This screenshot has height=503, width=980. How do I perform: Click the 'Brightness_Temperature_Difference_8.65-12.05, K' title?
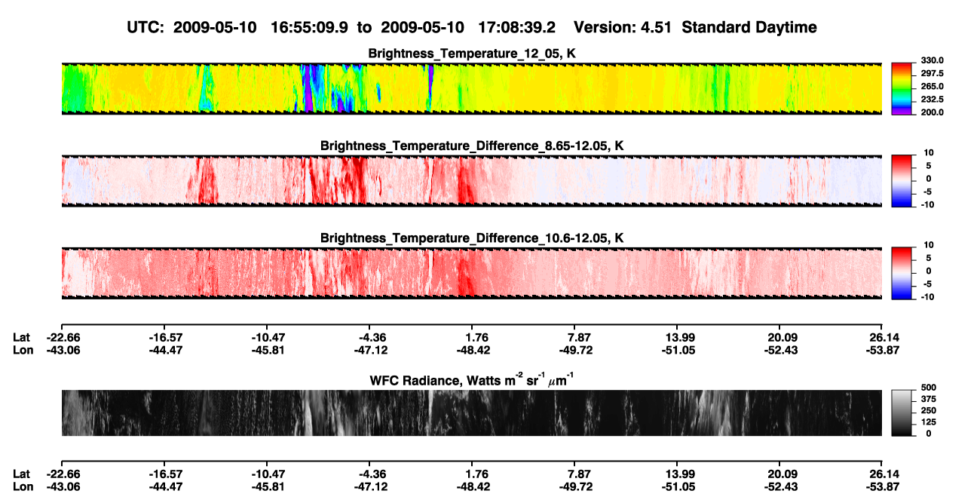tap(471, 145)
